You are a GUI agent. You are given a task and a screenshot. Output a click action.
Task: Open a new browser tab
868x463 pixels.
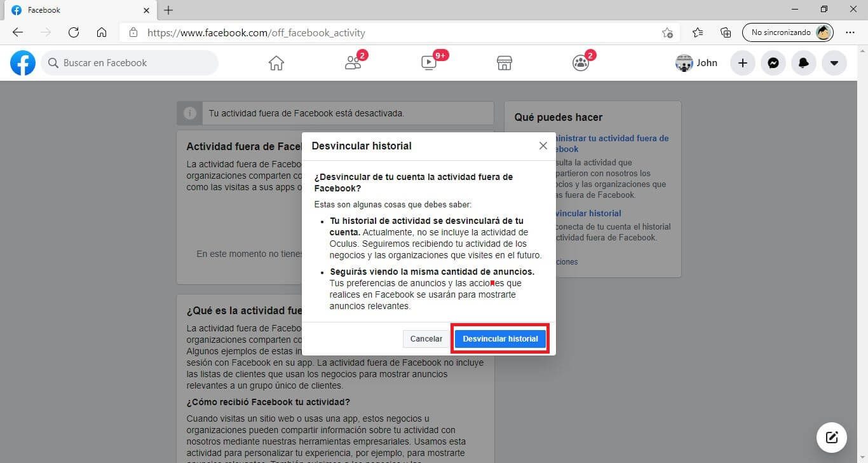168,10
